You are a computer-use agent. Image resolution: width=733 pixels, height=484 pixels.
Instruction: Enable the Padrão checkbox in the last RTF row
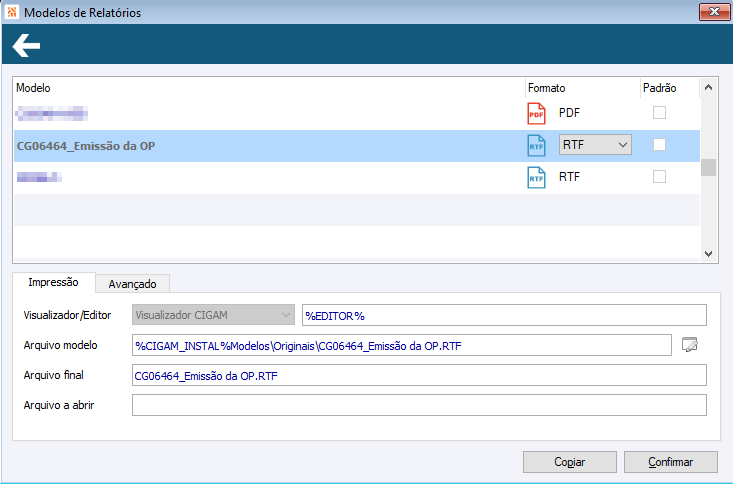click(x=659, y=176)
